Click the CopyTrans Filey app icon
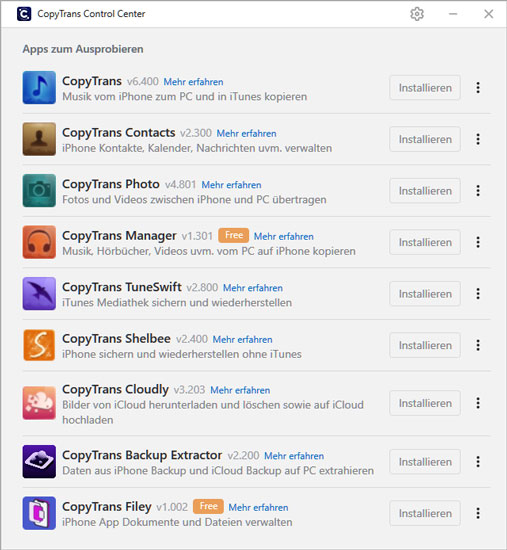507x550 pixels. 39,513
